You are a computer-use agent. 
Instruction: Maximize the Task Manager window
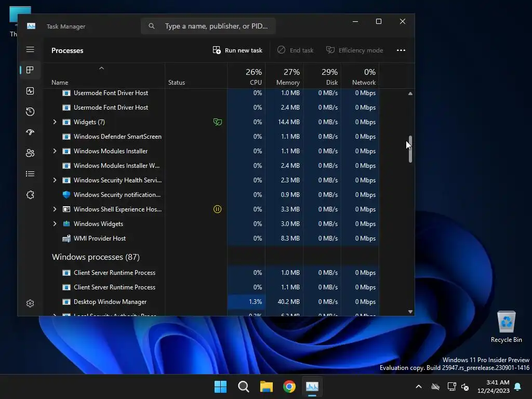pos(379,21)
